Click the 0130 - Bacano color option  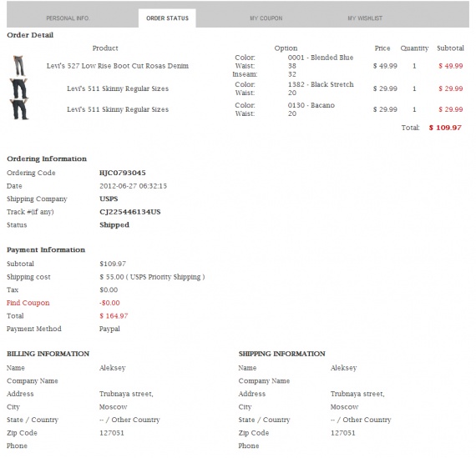(x=311, y=105)
